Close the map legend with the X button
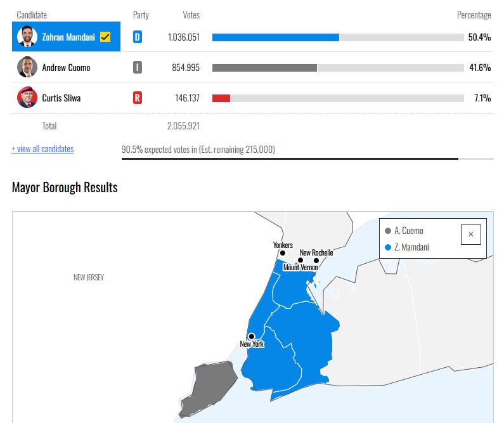The image size is (504, 423). pyautogui.click(x=471, y=234)
